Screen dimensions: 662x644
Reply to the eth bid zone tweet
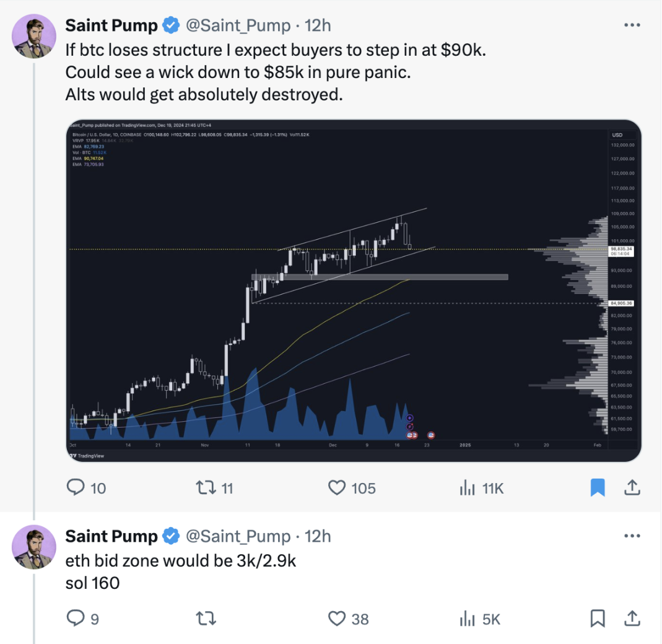point(76,618)
